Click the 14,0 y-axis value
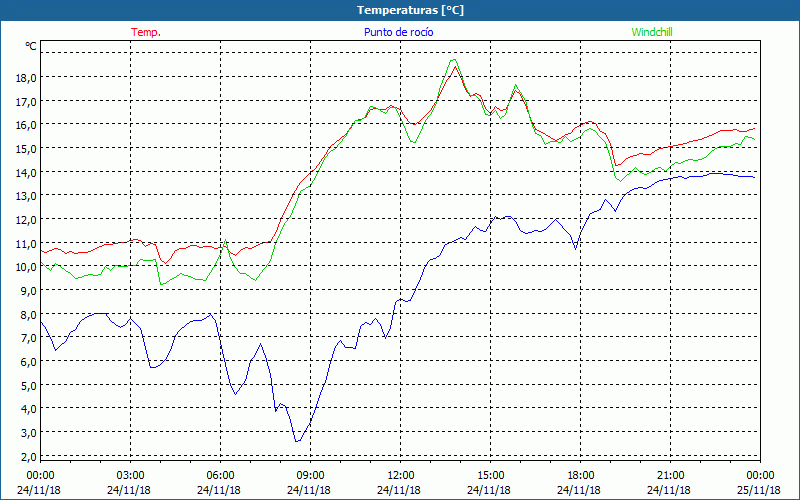 [x=27, y=172]
